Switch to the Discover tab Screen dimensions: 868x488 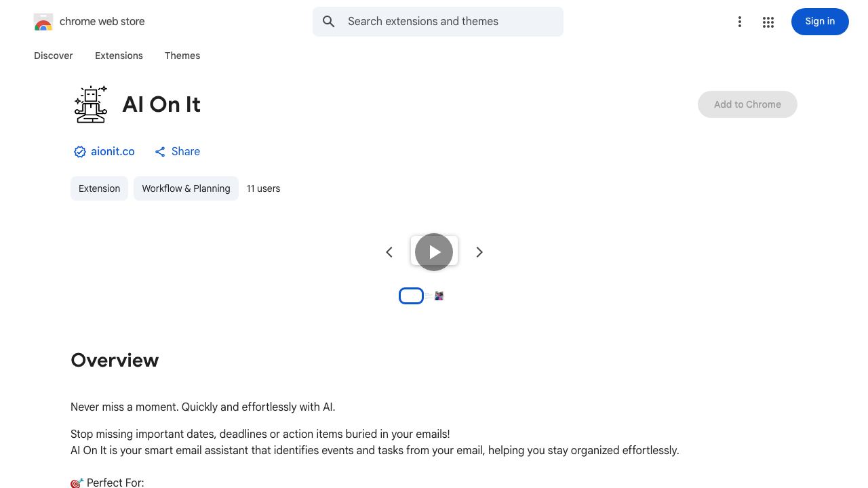pos(54,56)
